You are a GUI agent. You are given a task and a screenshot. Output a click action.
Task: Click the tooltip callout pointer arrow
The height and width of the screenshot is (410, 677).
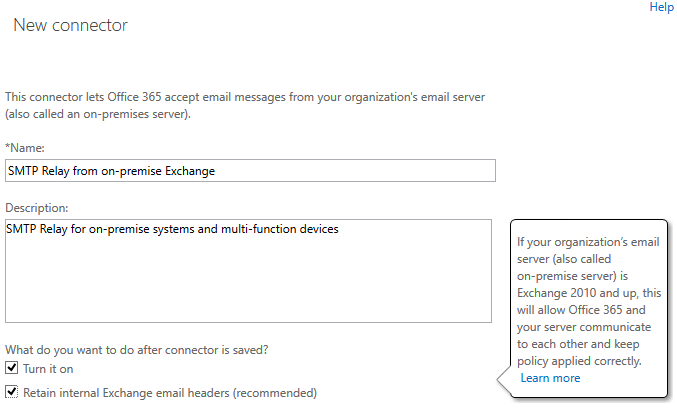pyautogui.click(x=504, y=378)
